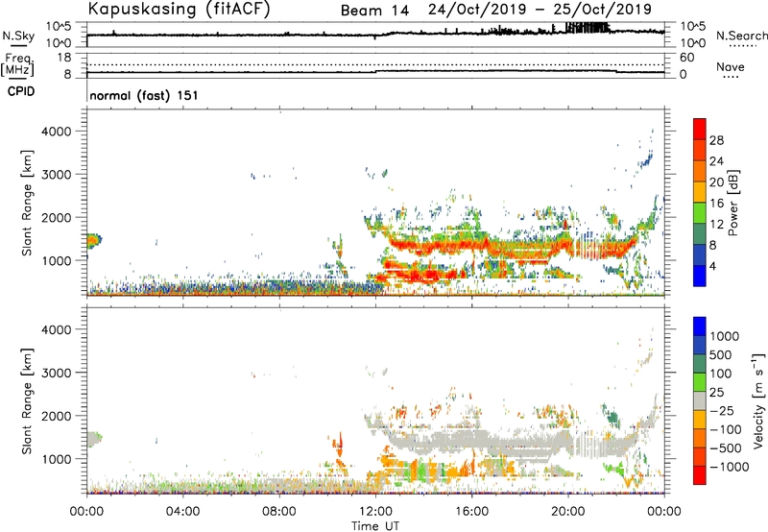The width and height of the screenshot is (768, 532).
Task: Click the power color bar red segment
Action: pyautogui.click(x=700, y=129)
